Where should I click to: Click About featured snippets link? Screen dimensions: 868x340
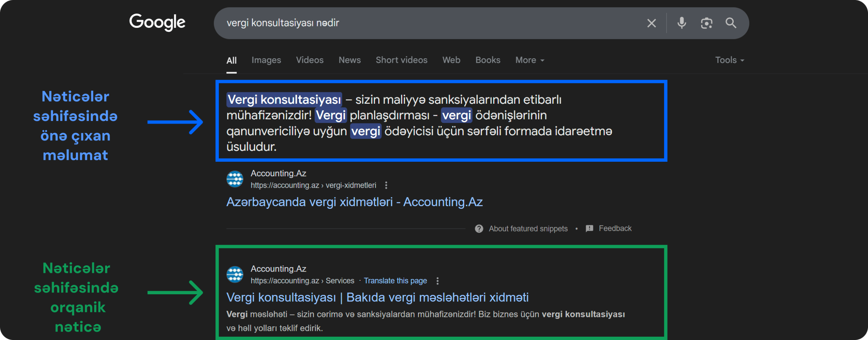tap(528, 229)
